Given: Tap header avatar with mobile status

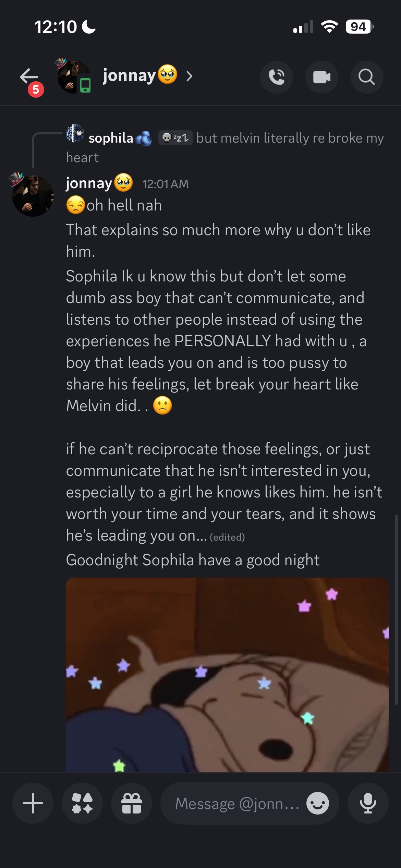Looking at the screenshot, I should pos(74,77).
